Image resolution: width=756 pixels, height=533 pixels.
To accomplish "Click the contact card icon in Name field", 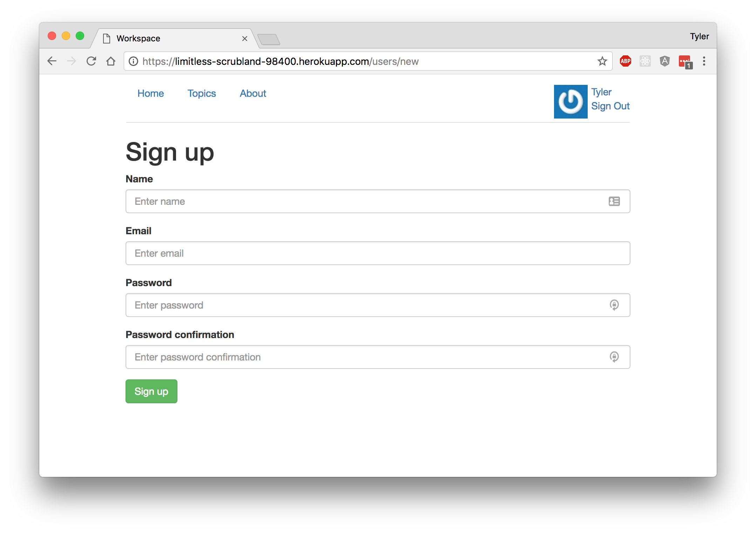I will (x=614, y=201).
